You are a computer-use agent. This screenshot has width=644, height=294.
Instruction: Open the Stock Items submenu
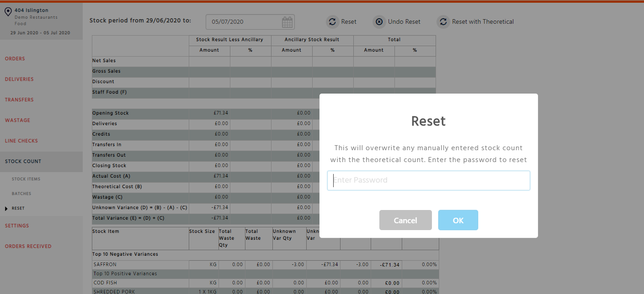[26, 179]
